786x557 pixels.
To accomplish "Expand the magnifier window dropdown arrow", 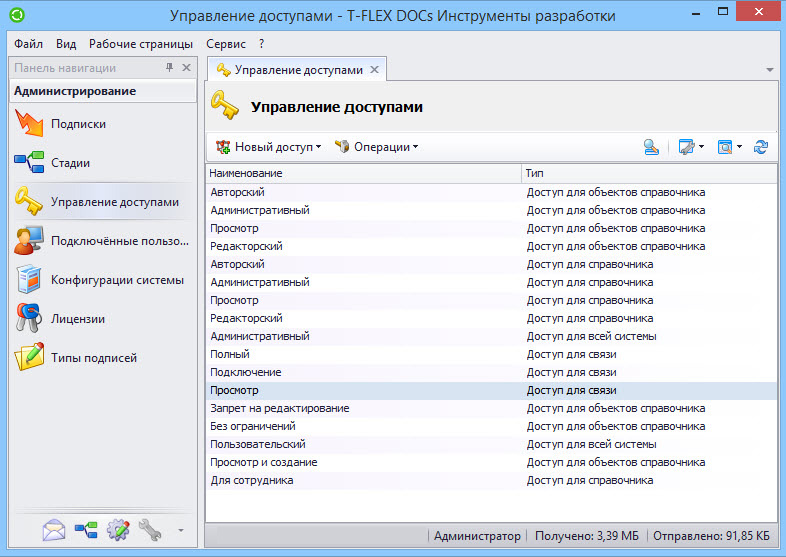I will [739, 147].
